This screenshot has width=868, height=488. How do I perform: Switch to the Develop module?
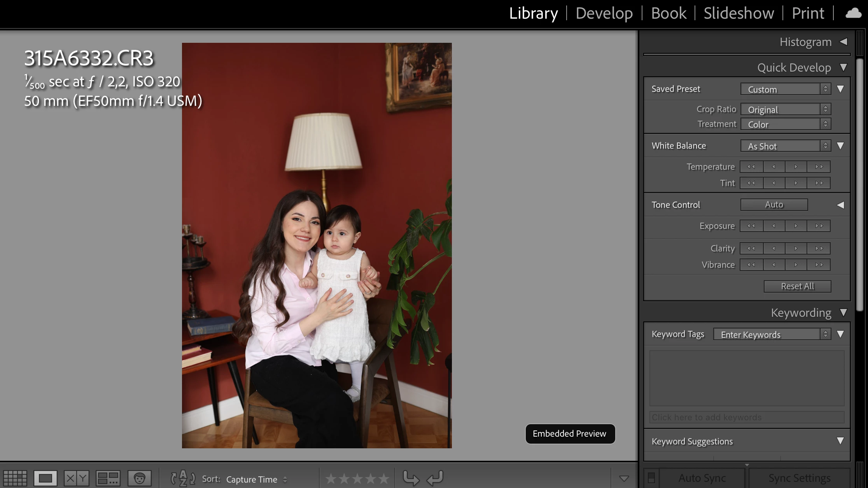tap(604, 13)
